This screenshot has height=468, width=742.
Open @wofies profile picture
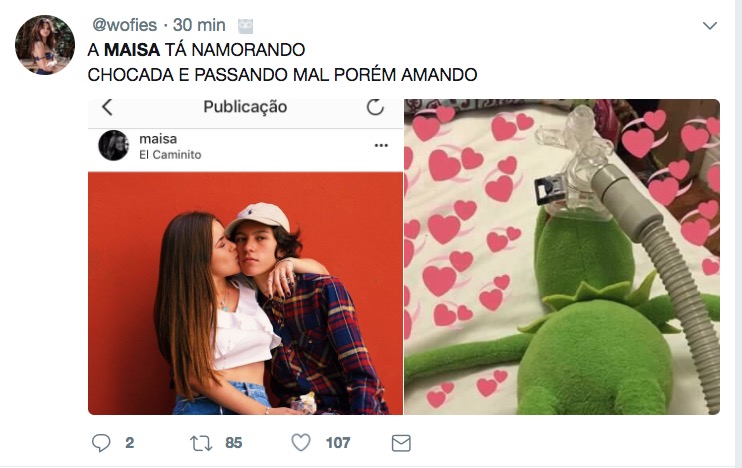click(45, 45)
